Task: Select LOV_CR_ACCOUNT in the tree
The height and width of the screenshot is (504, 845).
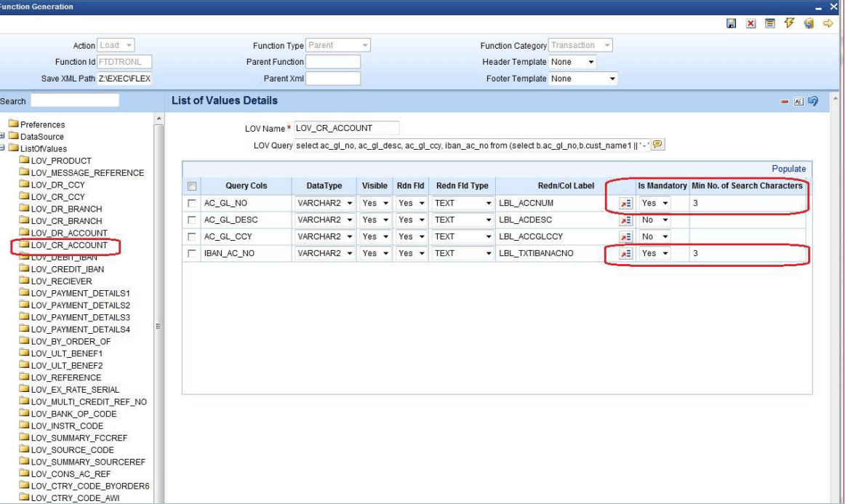Action: point(69,245)
